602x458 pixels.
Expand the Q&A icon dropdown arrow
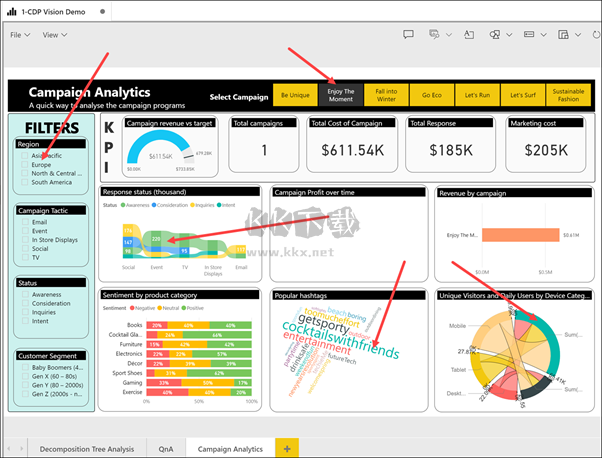click(x=449, y=35)
